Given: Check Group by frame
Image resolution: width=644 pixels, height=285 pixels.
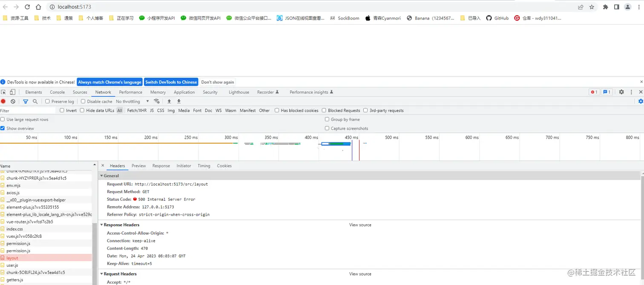Looking at the screenshot, I should click(327, 120).
